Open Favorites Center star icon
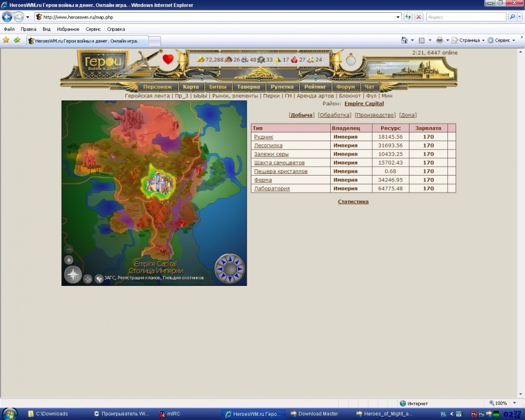The width and height of the screenshot is (525, 420). tap(6, 40)
